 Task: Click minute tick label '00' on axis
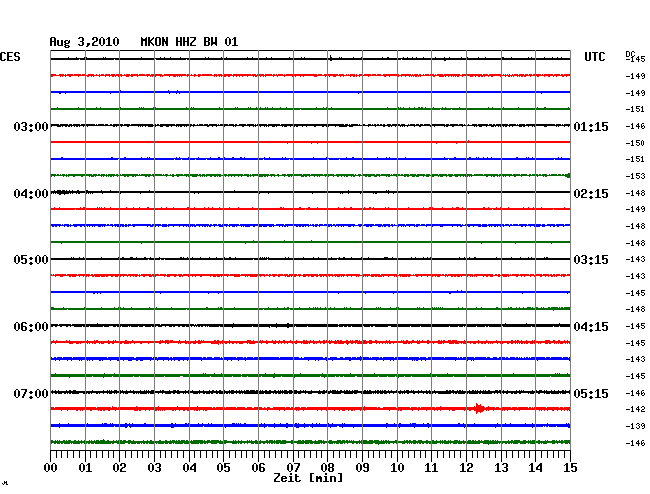coord(50,468)
